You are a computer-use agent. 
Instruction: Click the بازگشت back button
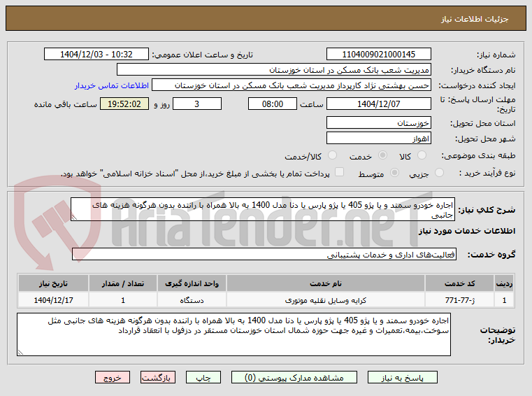[x=158, y=377]
